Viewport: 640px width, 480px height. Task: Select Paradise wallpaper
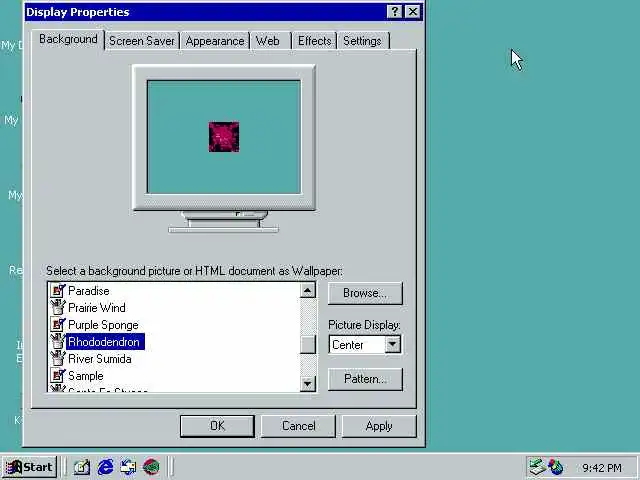pyautogui.click(x=89, y=291)
